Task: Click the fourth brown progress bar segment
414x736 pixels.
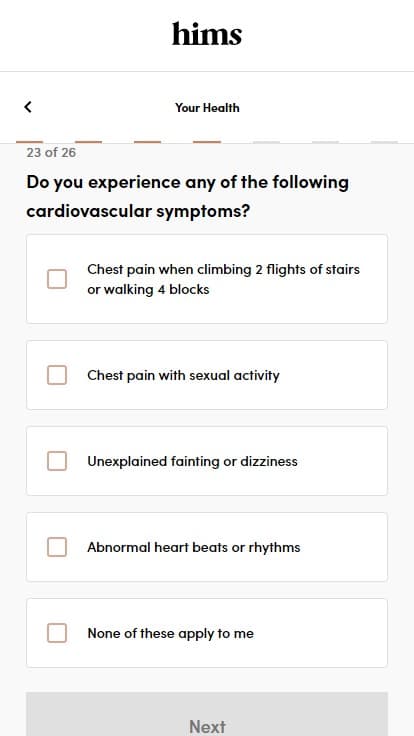Action: [207, 142]
